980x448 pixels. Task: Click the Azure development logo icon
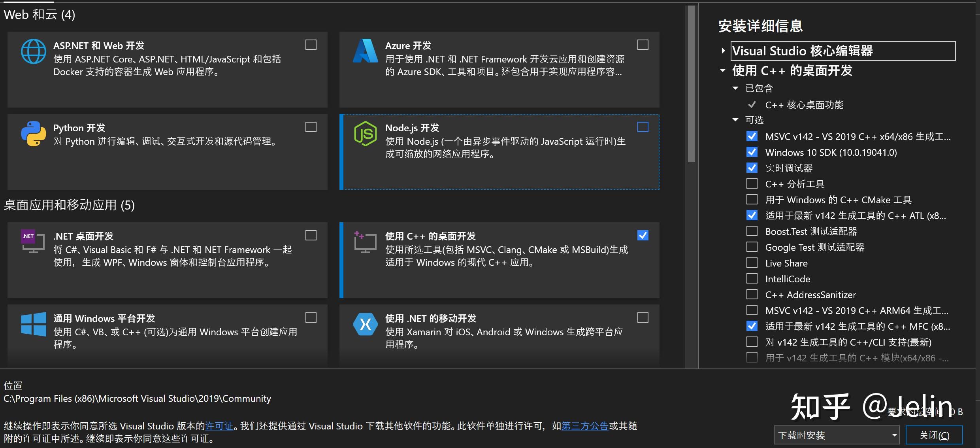tap(366, 51)
